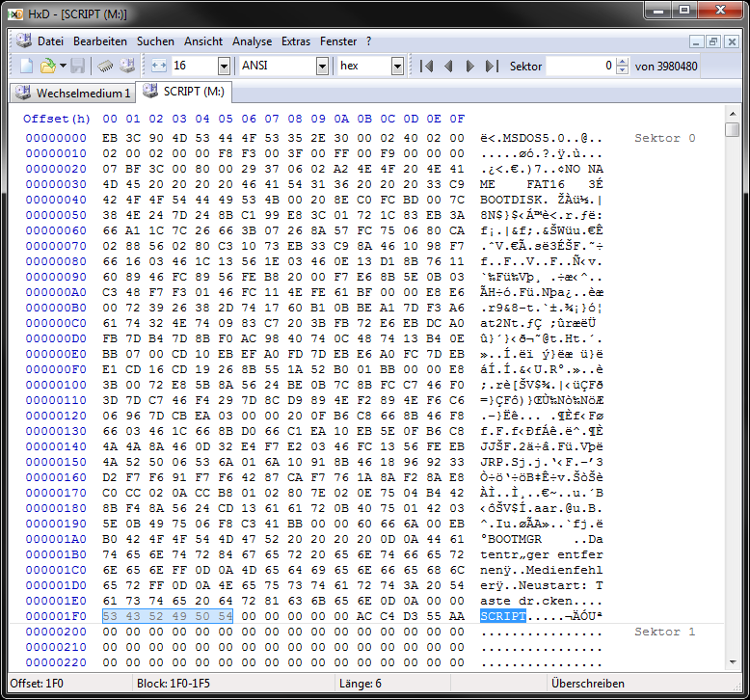Viewport: 750px width, 700px height.
Task: Go to next sector arrow
Action: click(469, 66)
